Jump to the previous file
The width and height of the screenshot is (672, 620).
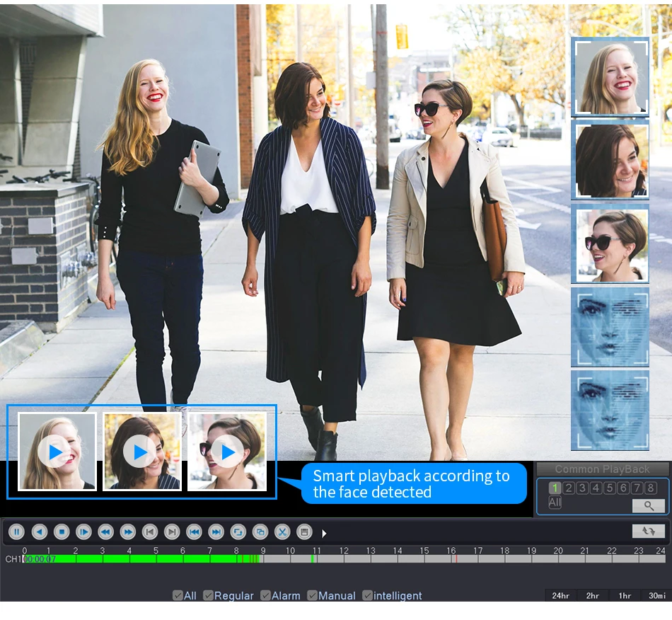pos(194,532)
